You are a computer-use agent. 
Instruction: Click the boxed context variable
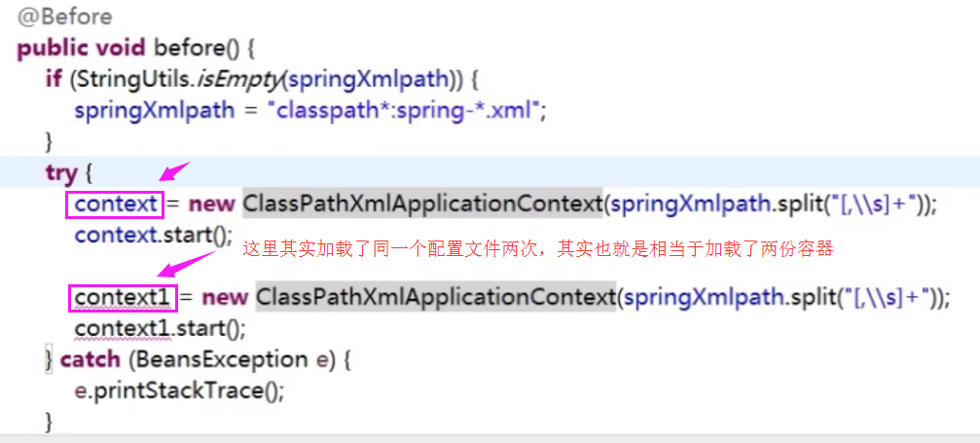(x=115, y=204)
